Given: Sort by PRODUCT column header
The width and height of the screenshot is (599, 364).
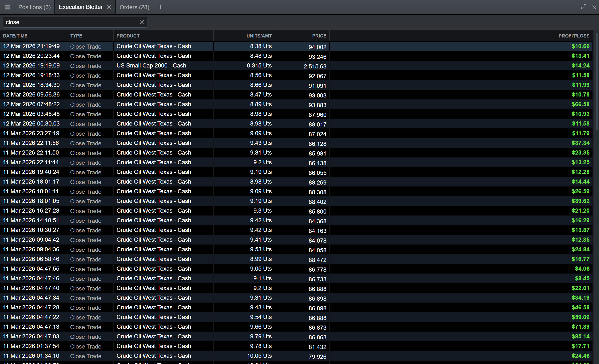Looking at the screenshot, I should coord(128,36).
